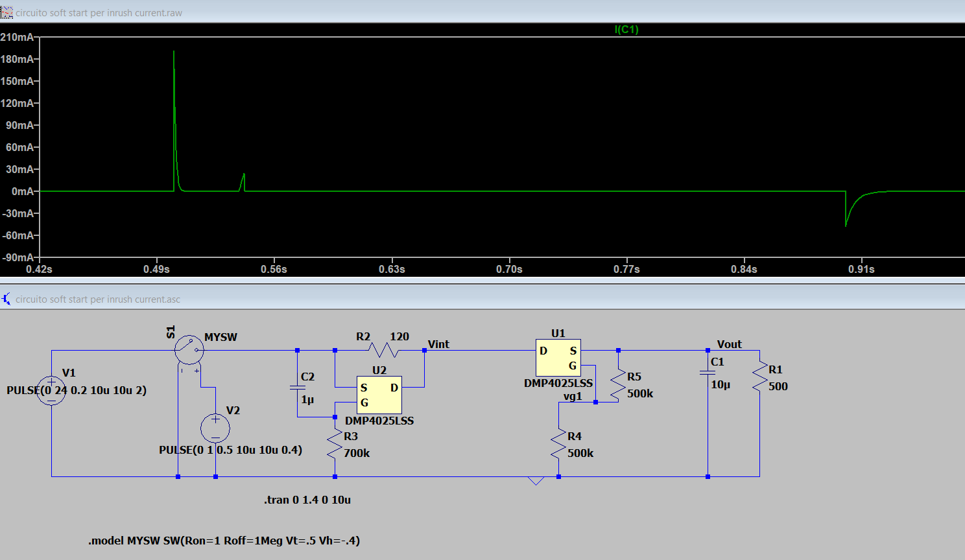Click the 0.70s time axis label

pos(509,269)
